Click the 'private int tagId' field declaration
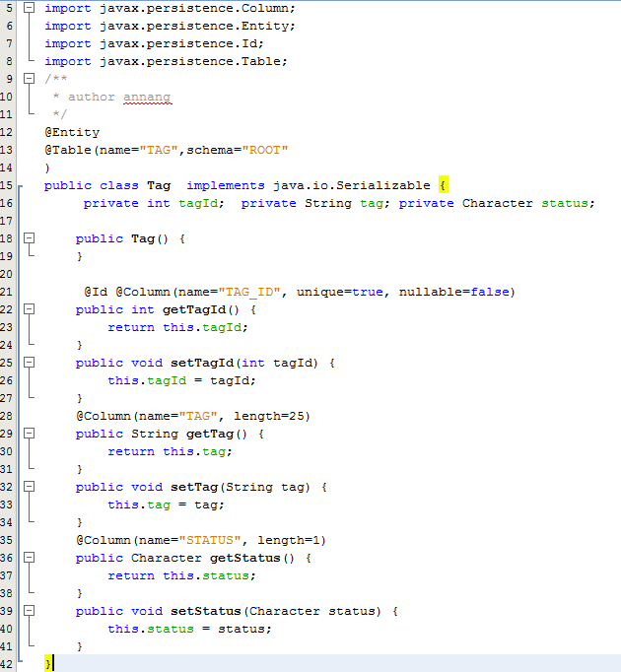The width and height of the screenshot is (621, 672). pyautogui.click(x=154, y=203)
